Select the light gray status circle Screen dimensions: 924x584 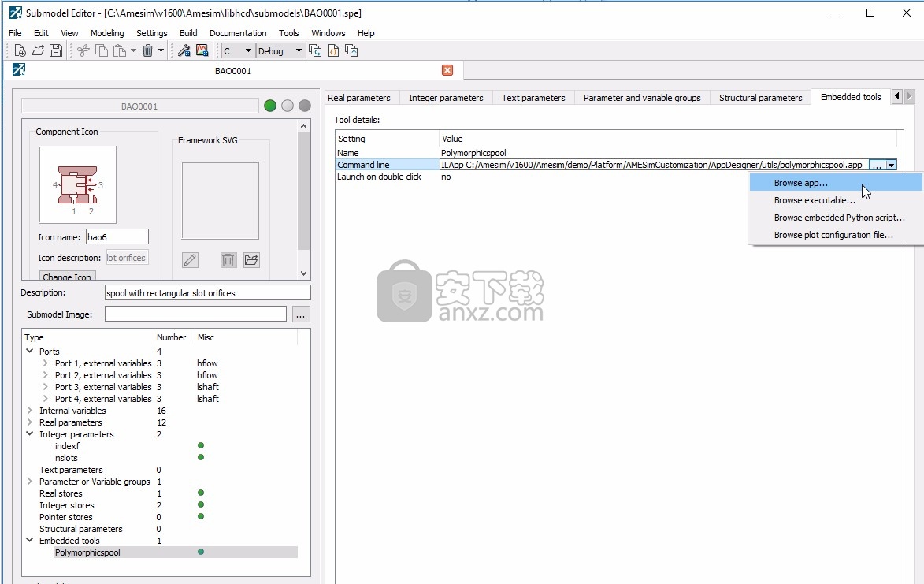[288, 106]
